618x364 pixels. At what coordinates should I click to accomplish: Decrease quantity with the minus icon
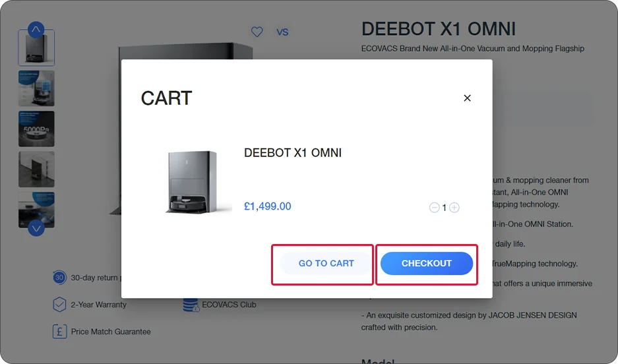coord(435,208)
